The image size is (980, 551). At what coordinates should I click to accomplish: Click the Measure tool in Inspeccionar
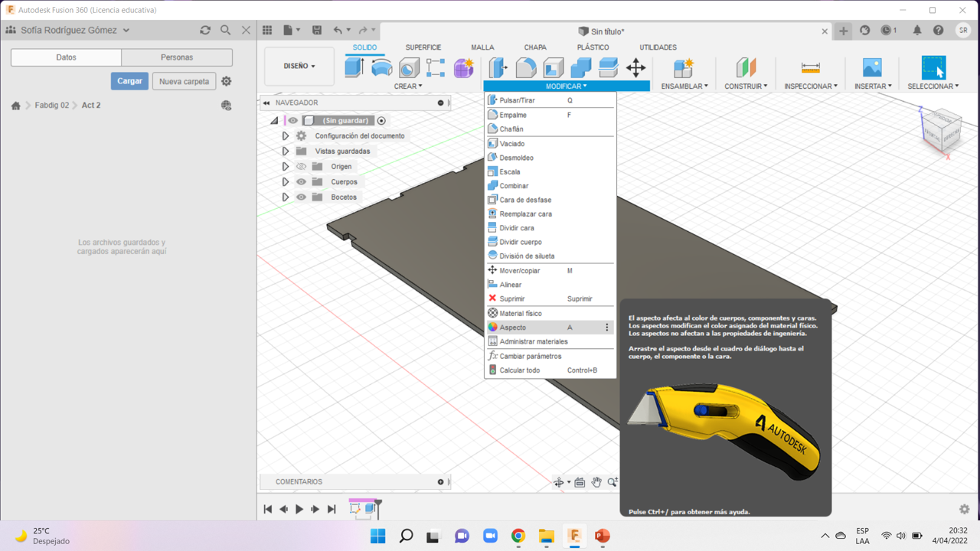pyautogui.click(x=810, y=67)
